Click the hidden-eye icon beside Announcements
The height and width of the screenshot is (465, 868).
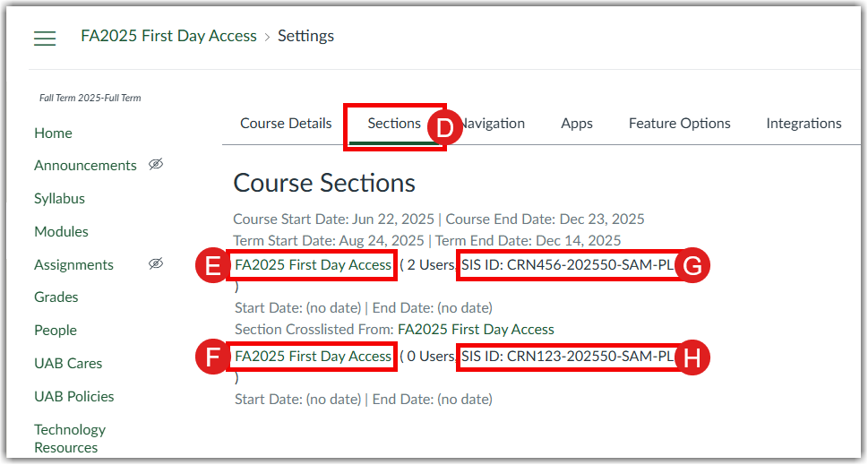tap(156, 165)
